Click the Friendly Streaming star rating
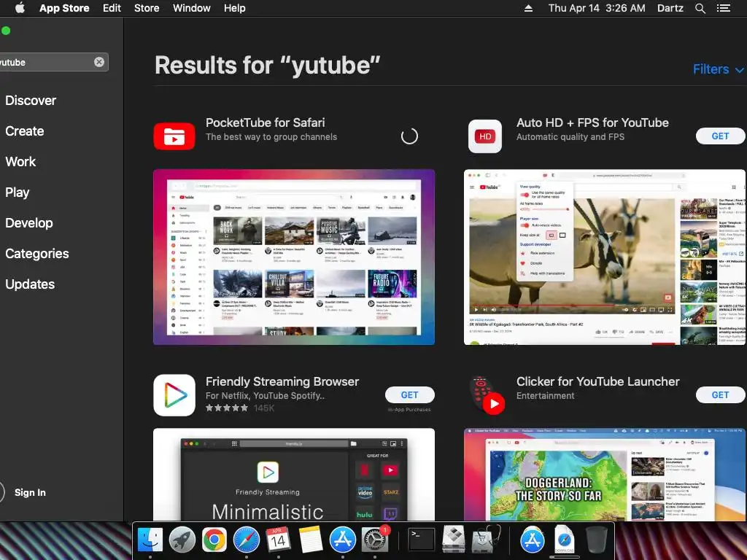Viewport: 747px width, 560px height. [x=227, y=408]
